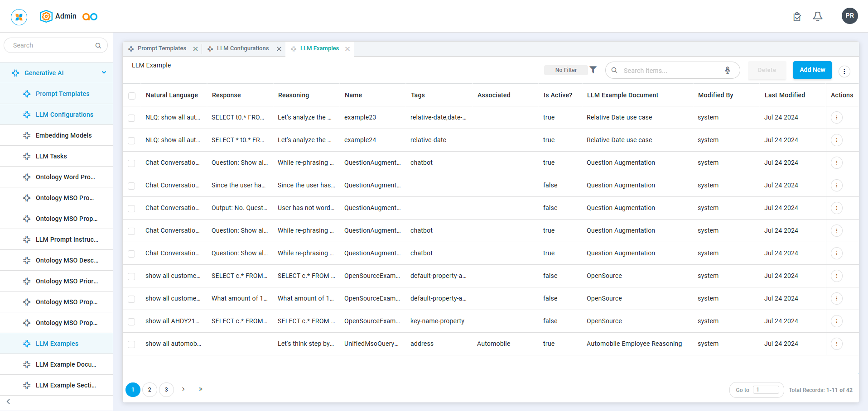
Task: Click the kebab menu beside Add New
Action: click(x=844, y=71)
